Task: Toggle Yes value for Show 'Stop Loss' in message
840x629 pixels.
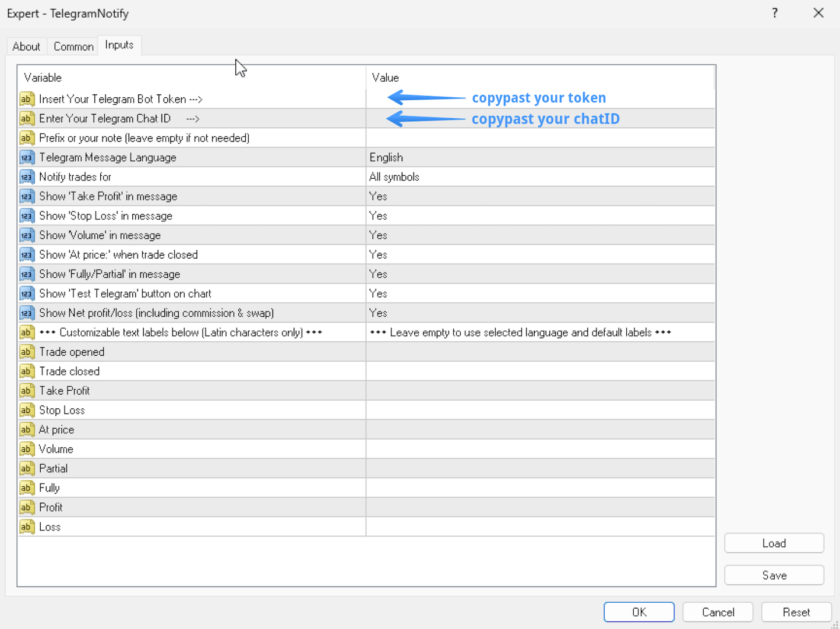Action: (379, 216)
